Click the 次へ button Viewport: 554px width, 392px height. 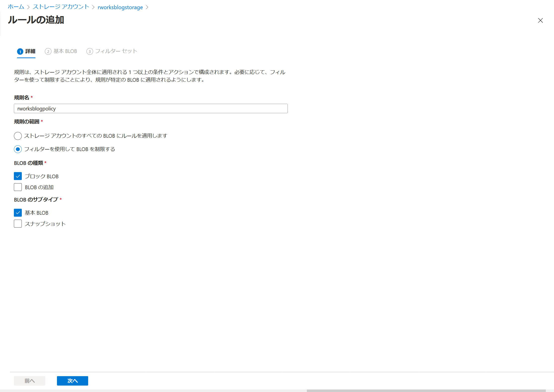pos(73,381)
